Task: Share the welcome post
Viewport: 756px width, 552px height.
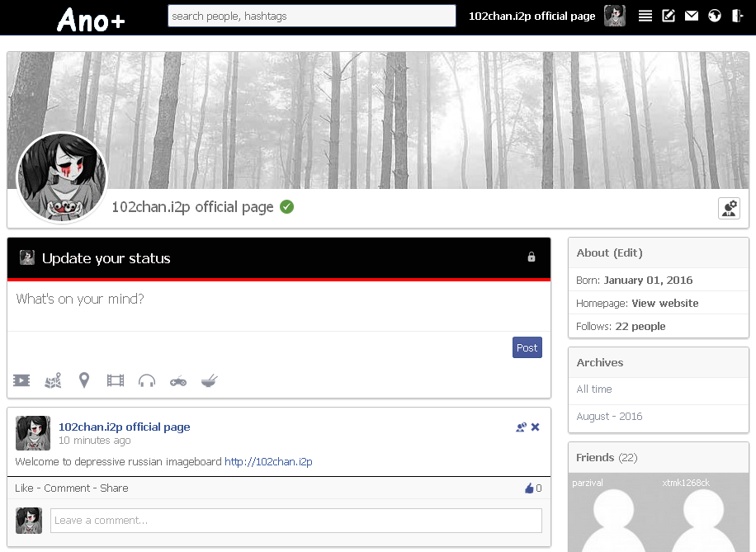Action: point(114,488)
